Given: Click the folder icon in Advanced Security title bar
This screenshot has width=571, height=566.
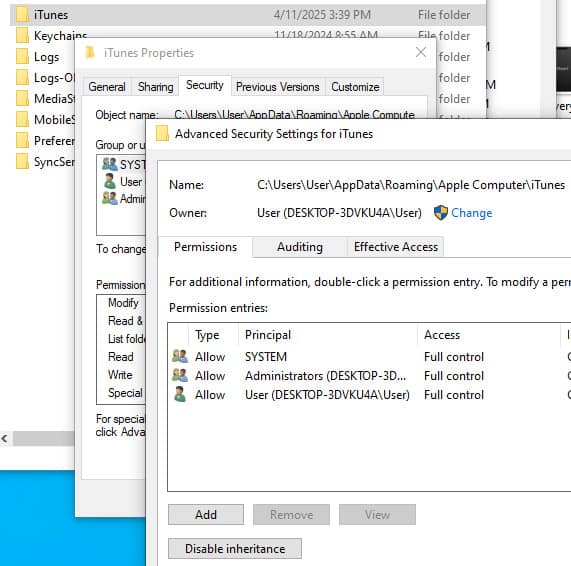Looking at the screenshot, I should click(162, 134).
